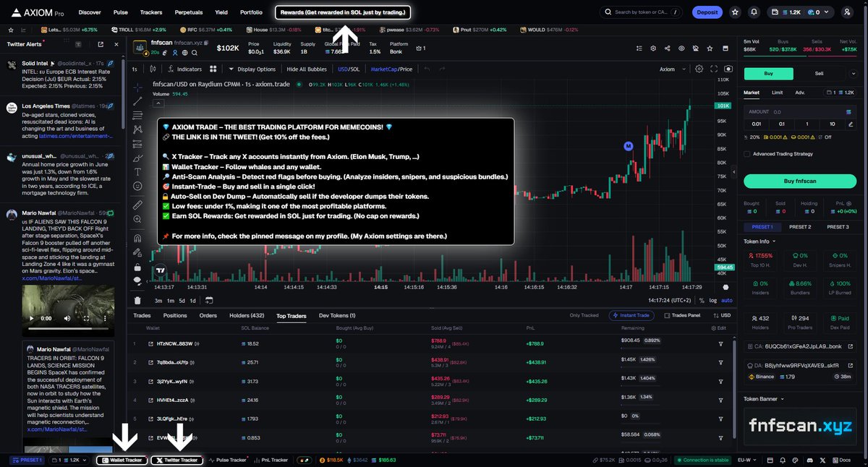Screen dimensions: 868x467
Task: Click search by token field
Action: pyautogui.click(x=642, y=12)
